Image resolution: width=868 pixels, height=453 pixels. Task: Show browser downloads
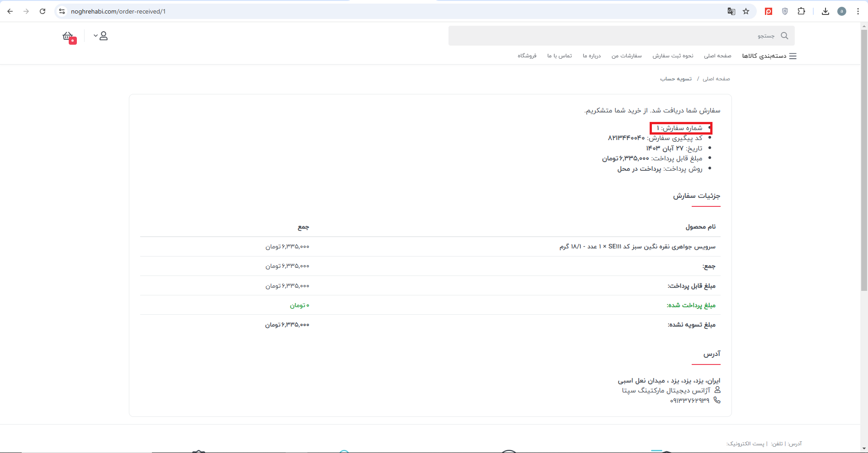(826, 11)
